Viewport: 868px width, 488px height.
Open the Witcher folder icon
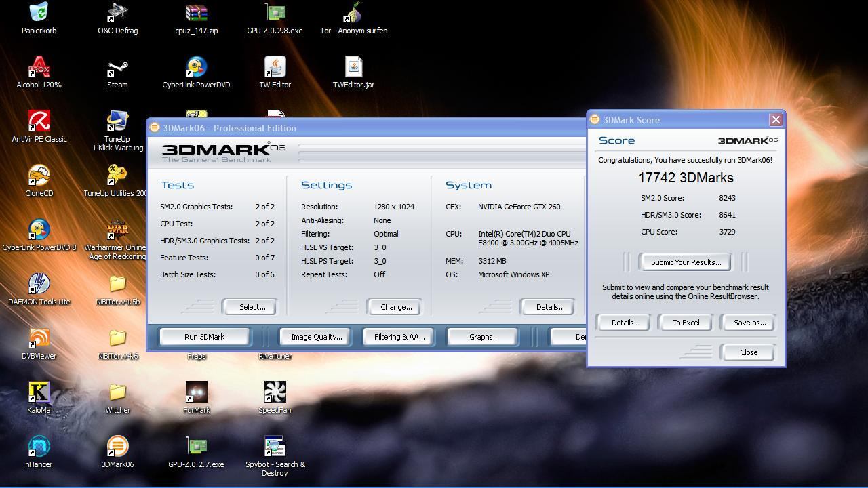click(117, 392)
